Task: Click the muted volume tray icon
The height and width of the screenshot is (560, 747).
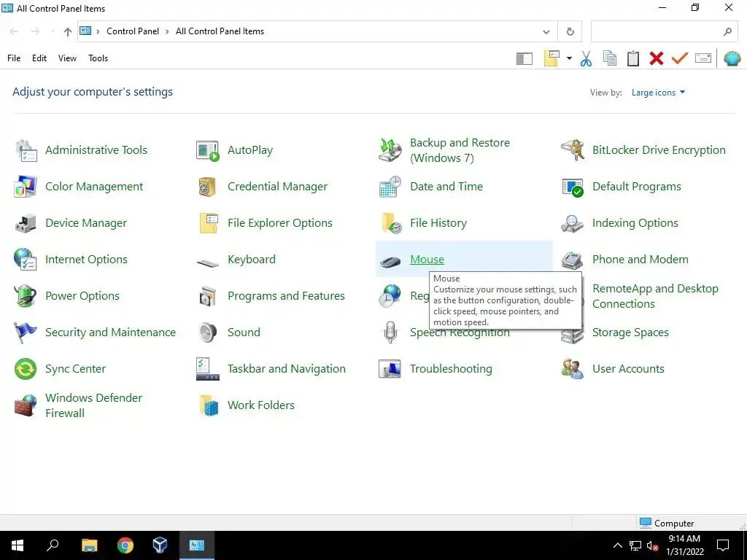Action: 652,545
